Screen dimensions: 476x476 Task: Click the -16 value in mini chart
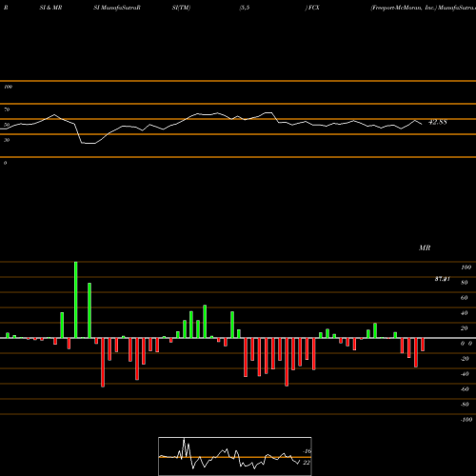point(307,451)
